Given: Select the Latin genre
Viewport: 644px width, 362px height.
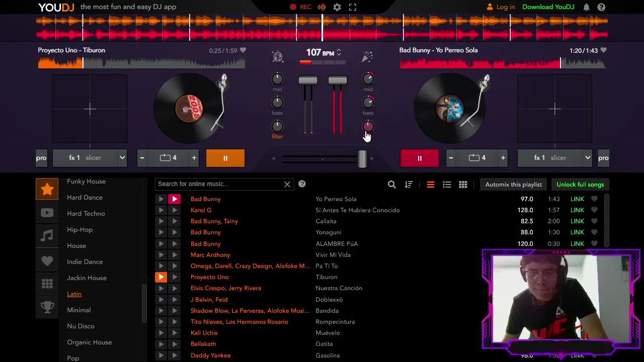Looking at the screenshot, I should click(74, 294).
